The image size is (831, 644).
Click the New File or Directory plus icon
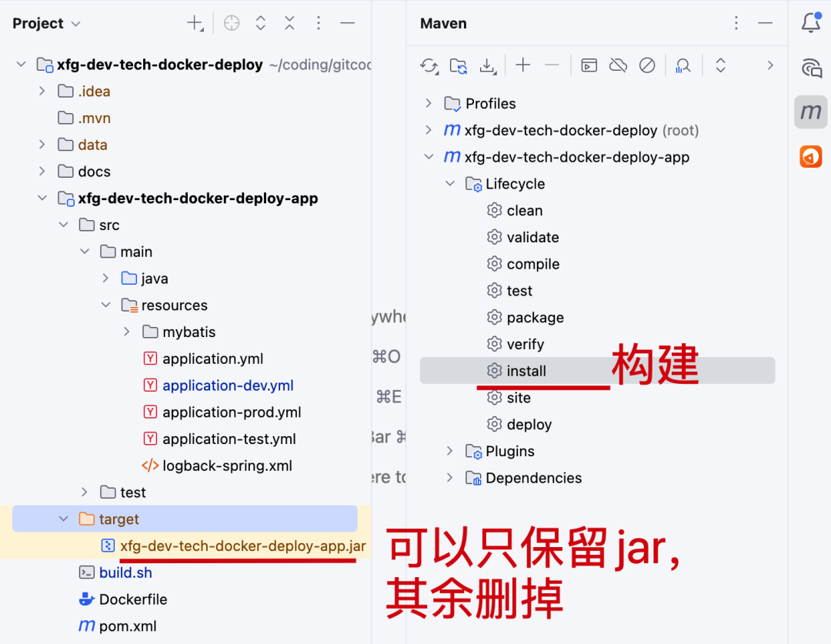(x=195, y=23)
